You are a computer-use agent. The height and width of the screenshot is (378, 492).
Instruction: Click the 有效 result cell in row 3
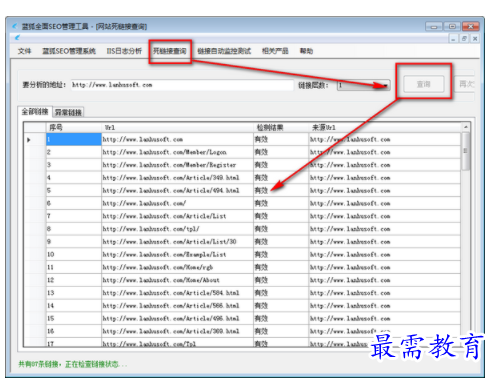coord(281,165)
